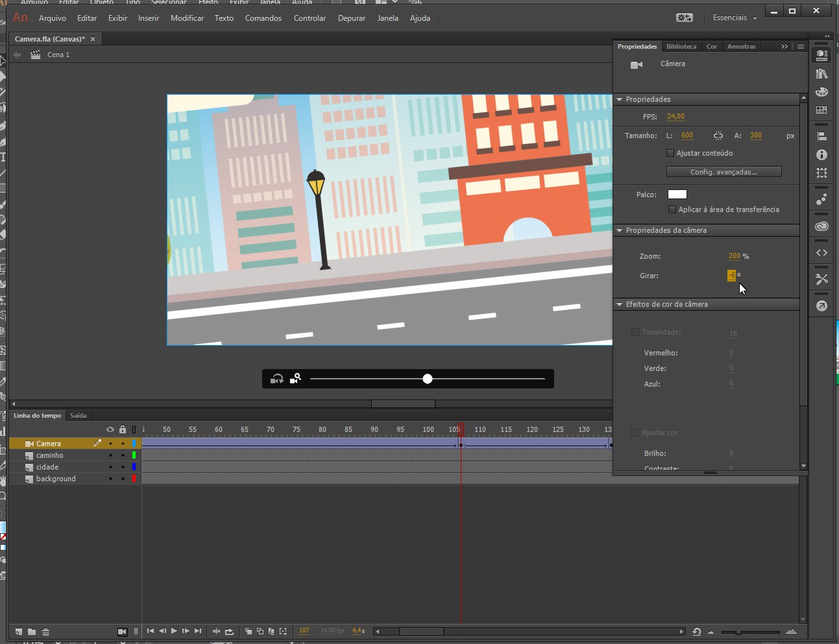Click the FPS value field
839x644 pixels.
pos(675,117)
